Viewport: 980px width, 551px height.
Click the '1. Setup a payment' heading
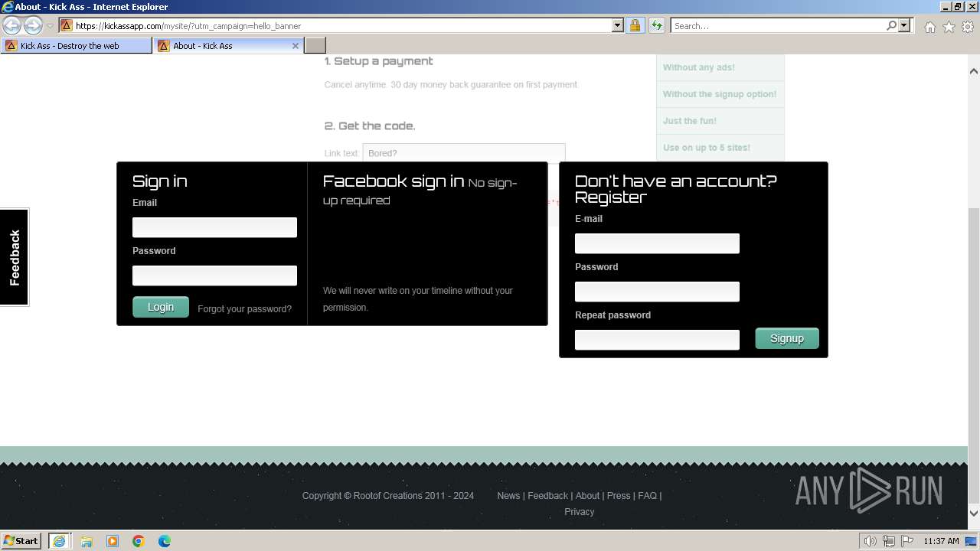point(378,61)
